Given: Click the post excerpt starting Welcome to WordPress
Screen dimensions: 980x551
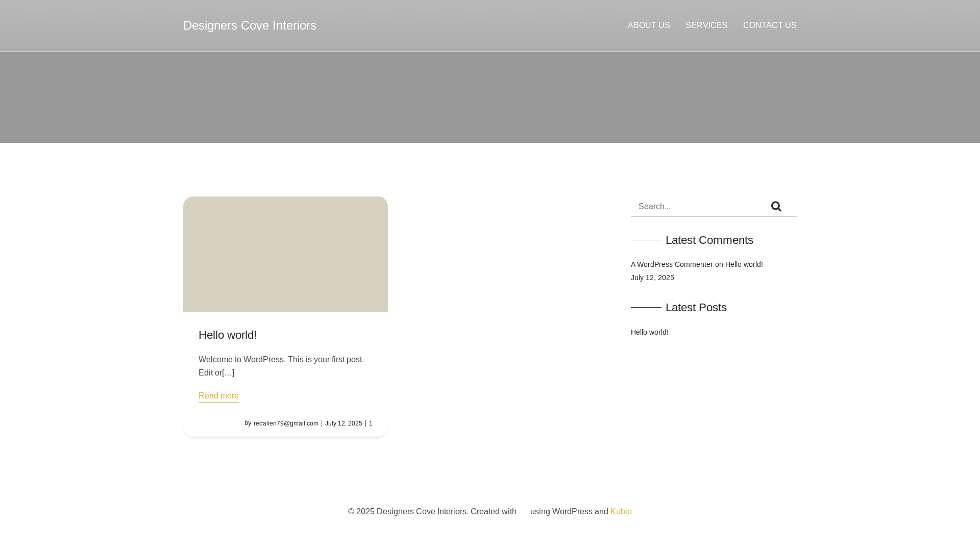Looking at the screenshot, I should pyautogui.click(x=281, y=366).
